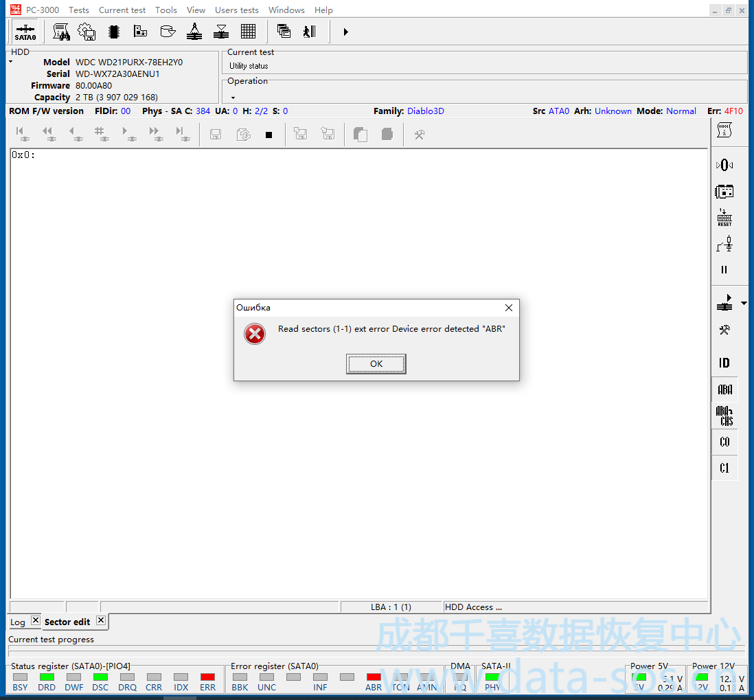The image size is (754, 700).
Task: Toggle the C1 button in sidebar
Action: pyautogui.click(x=724, y=468)
